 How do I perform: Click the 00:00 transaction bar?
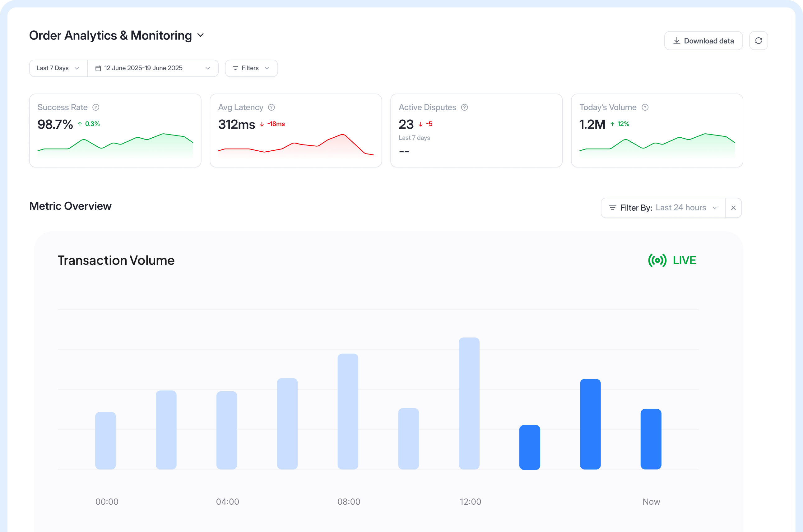click(x=106, y=440)
